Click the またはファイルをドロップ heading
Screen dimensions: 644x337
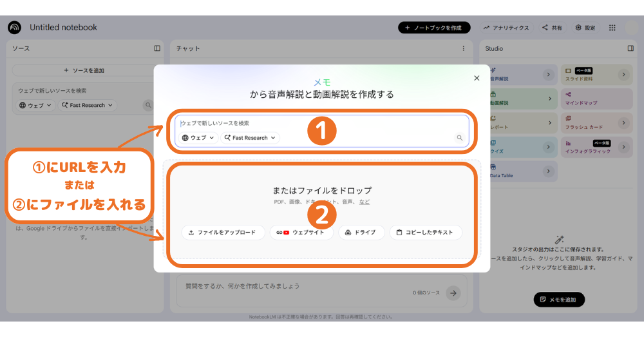pyautogui.click(x=322, y=190)
